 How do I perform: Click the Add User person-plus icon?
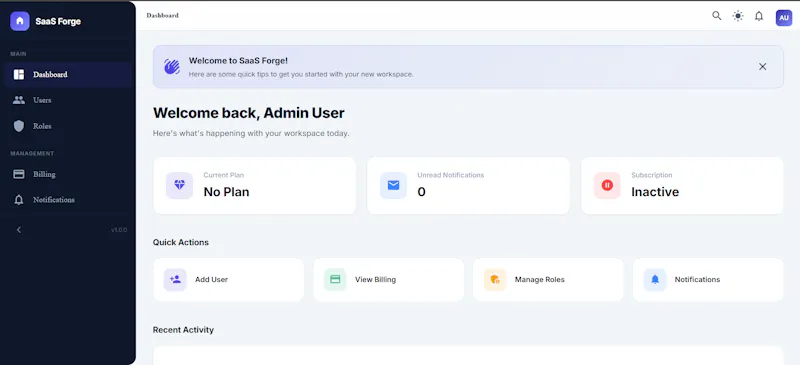(x=175, y=280)
